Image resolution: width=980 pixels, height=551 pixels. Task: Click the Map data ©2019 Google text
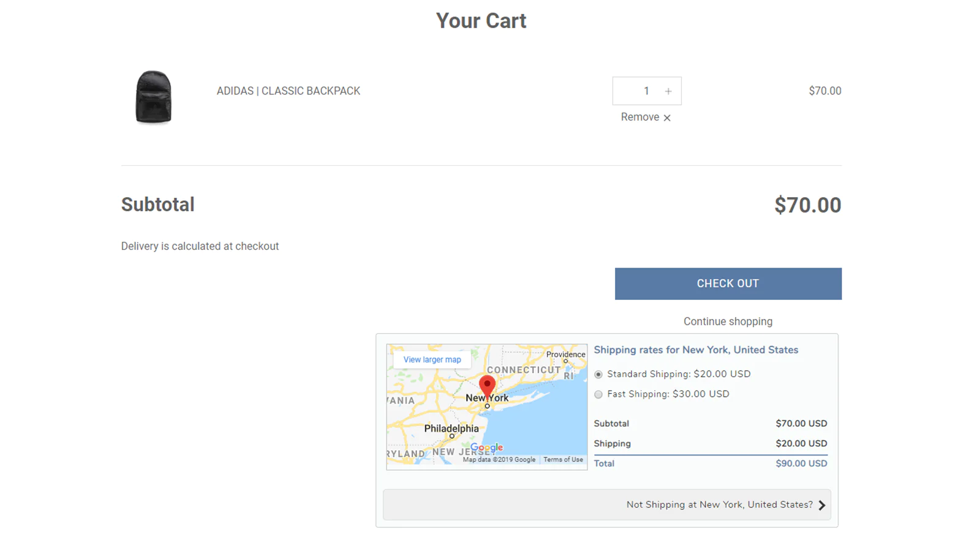pyautogui.click(x=499, y=460)
